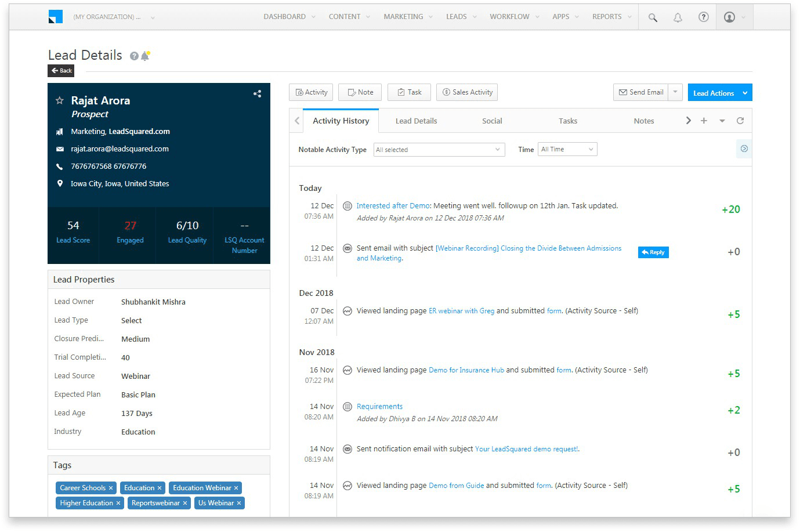Remove the Career Schools tag

[x=111, y=487]
